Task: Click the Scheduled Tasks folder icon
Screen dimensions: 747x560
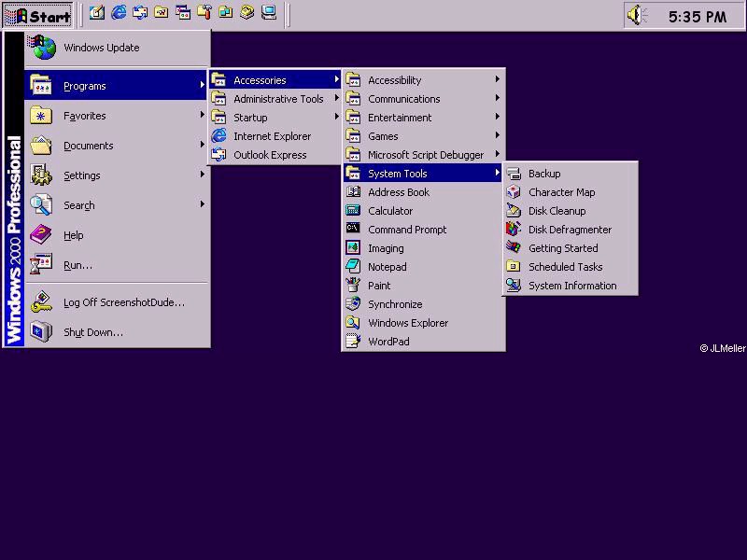Action: (x=514, y=266)
